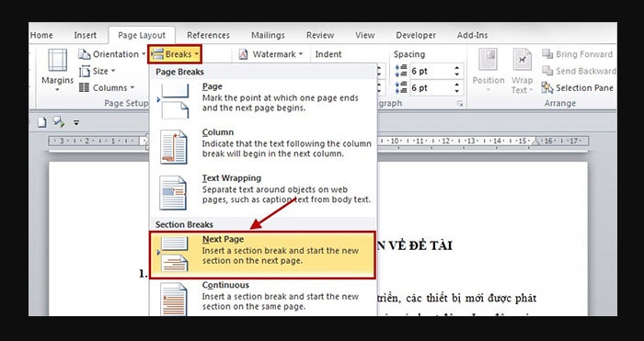Screen dimensions: 644x341
Task: Select the Page Layout tab
Action: click(142, 35)
